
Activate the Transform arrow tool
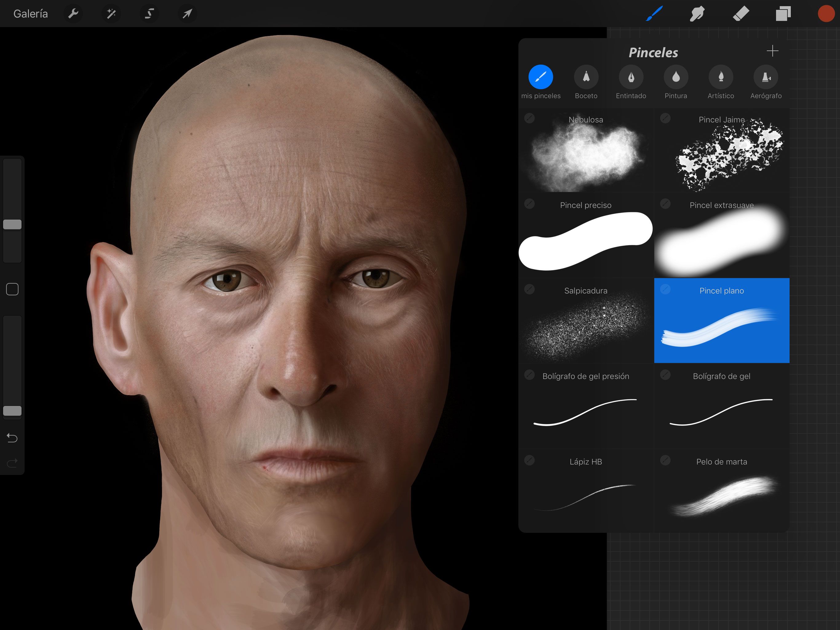coord(187,14)
